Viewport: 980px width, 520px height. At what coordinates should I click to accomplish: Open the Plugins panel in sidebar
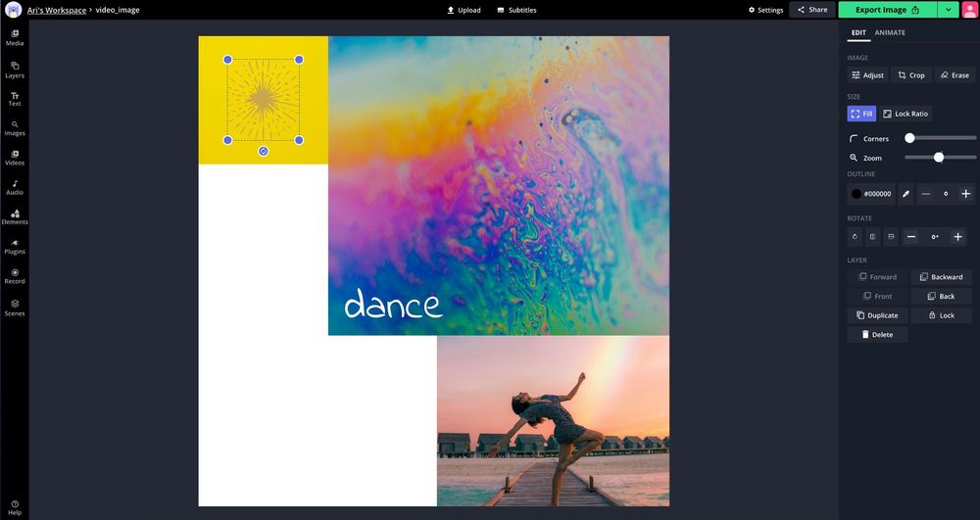pos(15,246)
